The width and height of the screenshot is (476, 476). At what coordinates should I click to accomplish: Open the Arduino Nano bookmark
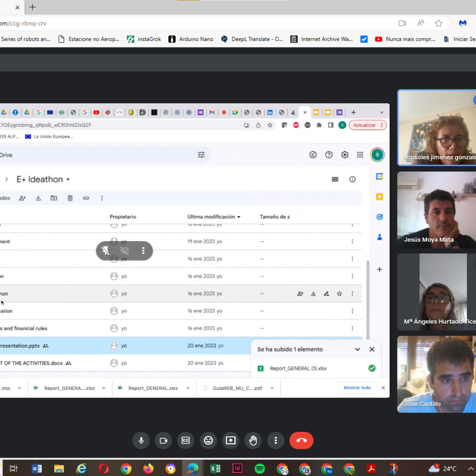(x=191, y=39)
